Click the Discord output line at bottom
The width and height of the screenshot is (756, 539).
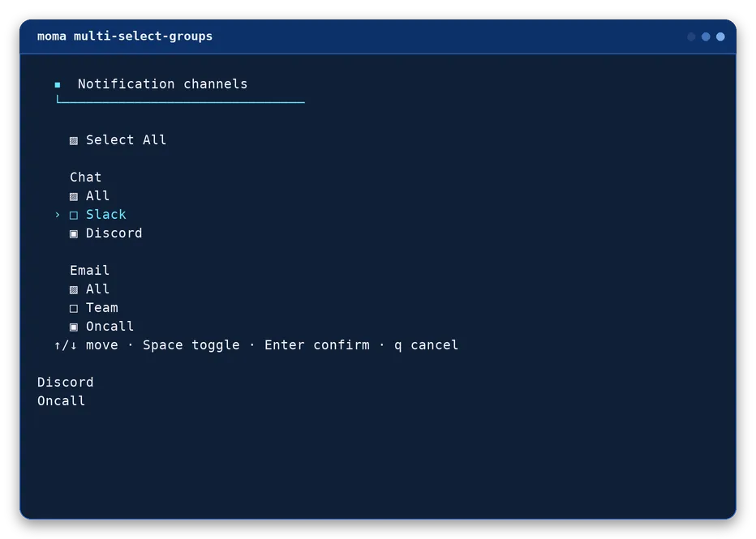coord(66,382)
